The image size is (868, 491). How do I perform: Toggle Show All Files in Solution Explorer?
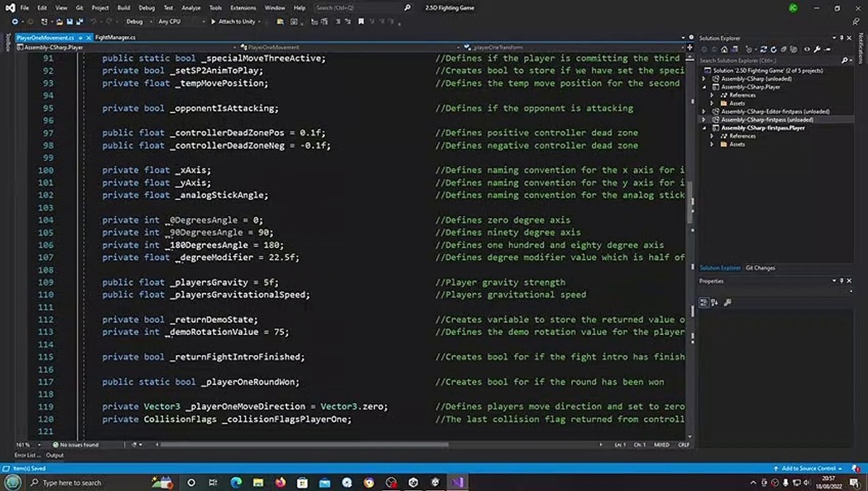coord(794,49)
